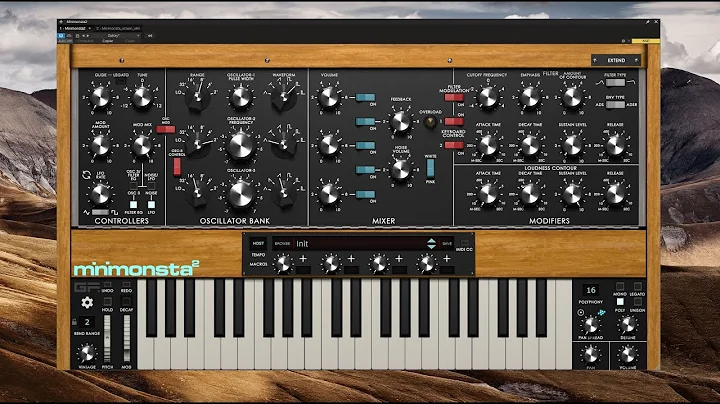Click the bend range lock icon
This screenshot has height=404, width=720.
pos(74,322)
